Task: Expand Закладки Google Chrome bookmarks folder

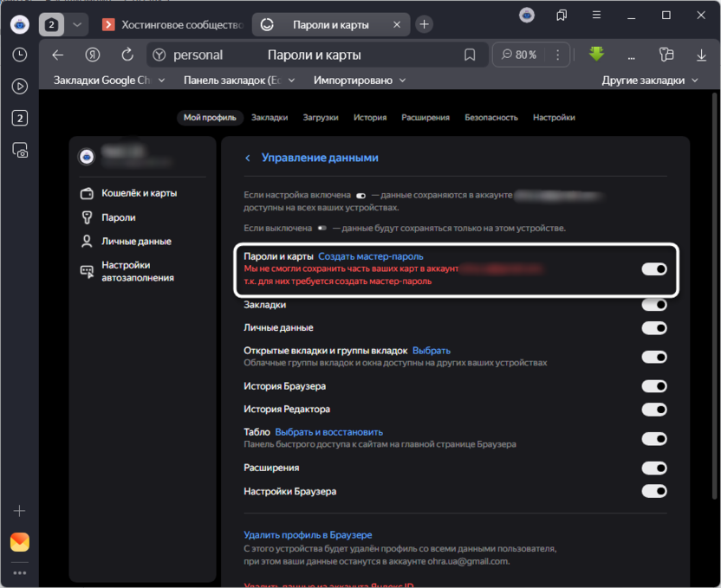Action: pyautogui.click(x=109, y=81)
